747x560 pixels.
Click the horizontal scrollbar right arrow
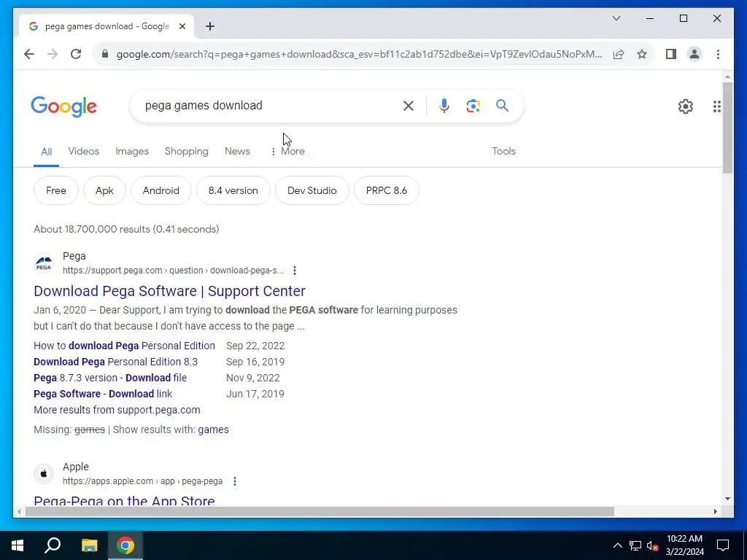(x=715, y=512)
